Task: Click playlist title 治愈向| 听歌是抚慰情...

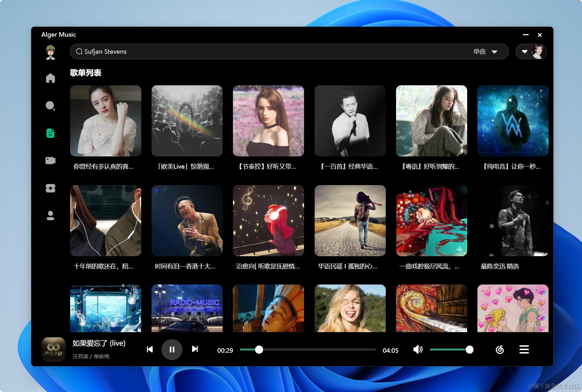Action: coord(268,266)
